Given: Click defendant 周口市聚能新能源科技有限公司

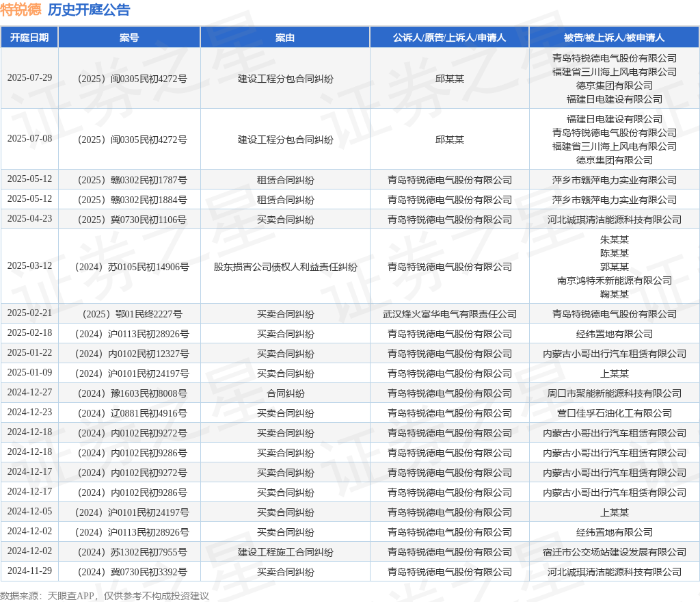Looking at the screenshot, I should click(615, 393).
